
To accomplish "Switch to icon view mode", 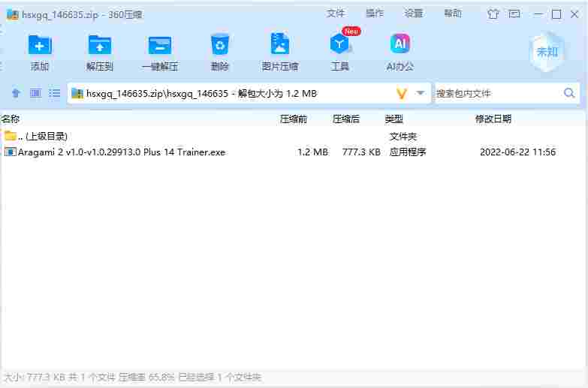I will pyautogui.click(x=35, y=93).
